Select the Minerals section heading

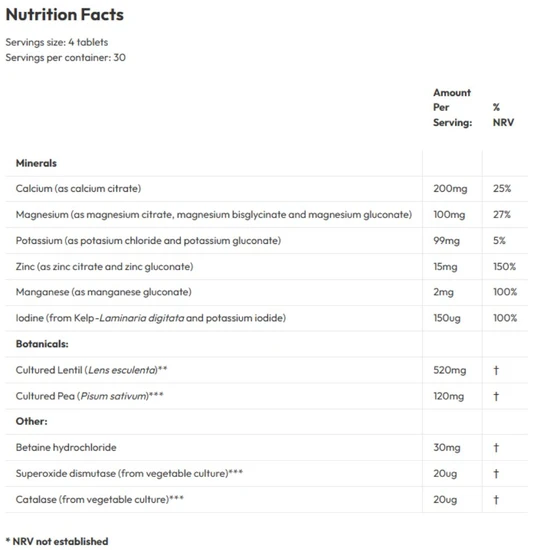coord(36,163)
